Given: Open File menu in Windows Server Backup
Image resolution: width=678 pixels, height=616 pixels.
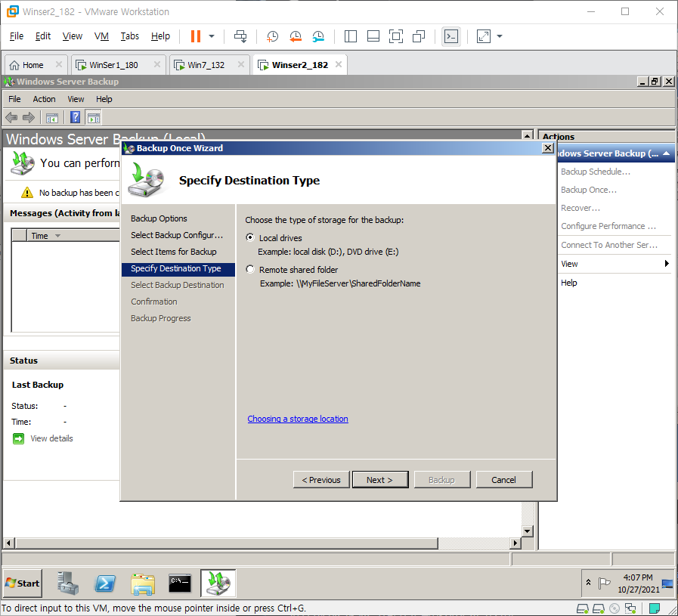Looking at the screenshot, I should click(x=14, y=99).
